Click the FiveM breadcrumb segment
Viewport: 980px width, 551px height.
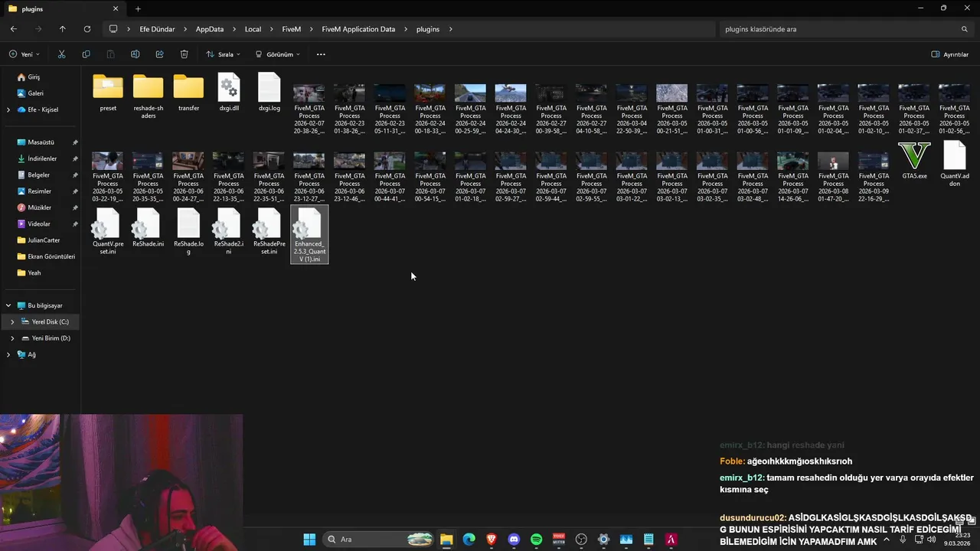point(292,29)
